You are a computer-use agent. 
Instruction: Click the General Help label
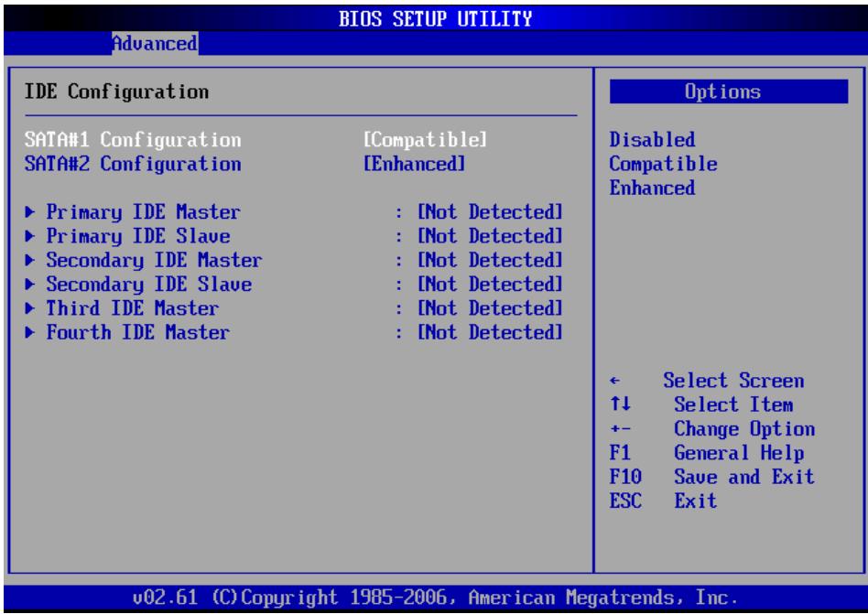[x=739, y=453]
